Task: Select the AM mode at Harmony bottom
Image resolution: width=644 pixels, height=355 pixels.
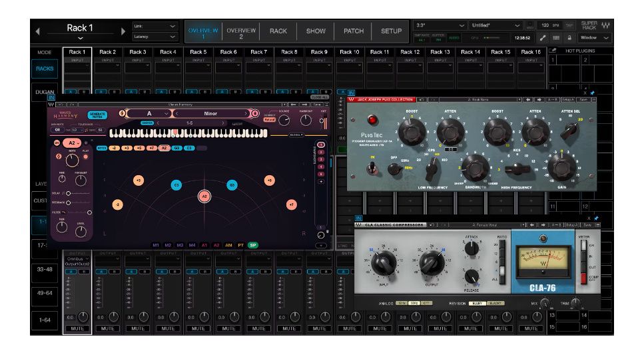Action: (x=228, y=245)
